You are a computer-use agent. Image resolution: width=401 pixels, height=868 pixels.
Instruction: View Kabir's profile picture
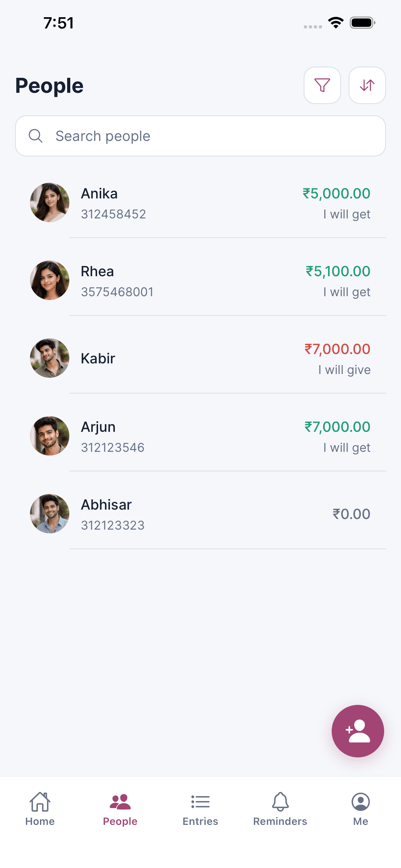(50, 358)
